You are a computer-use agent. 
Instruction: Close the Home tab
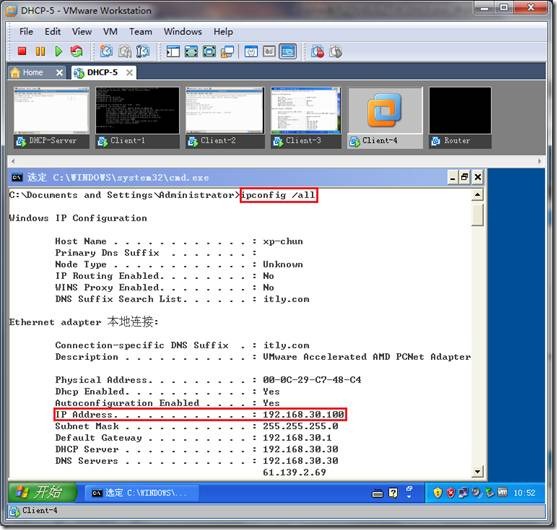click(59, 73)
